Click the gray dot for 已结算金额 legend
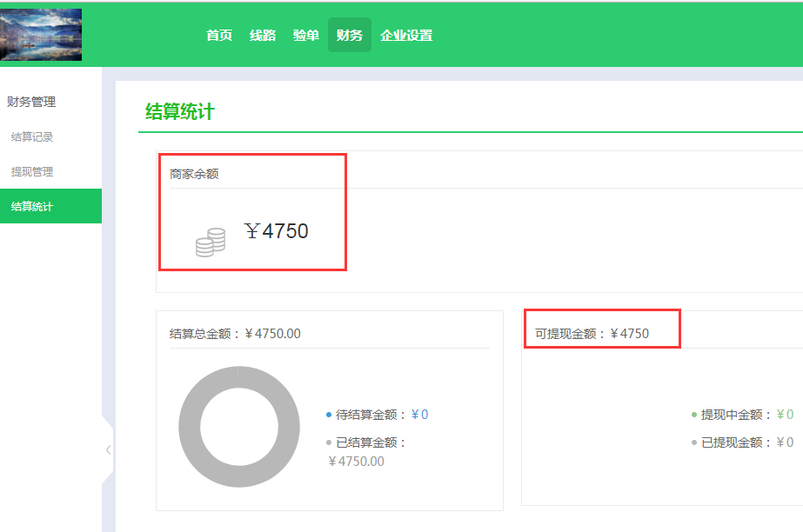This screenshot has width=803, height=532. 328,442
